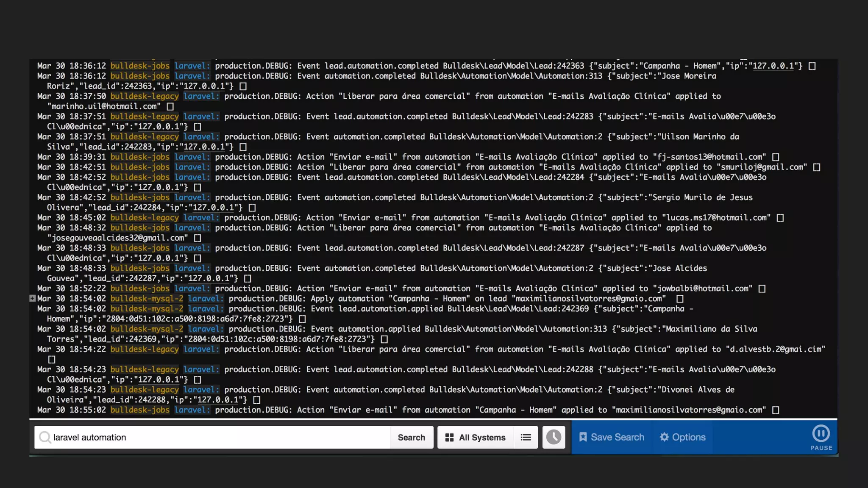The width and height of the screenshot is (868, 488).
Task: Open the time seek clock icon
Action: [554, 437]
